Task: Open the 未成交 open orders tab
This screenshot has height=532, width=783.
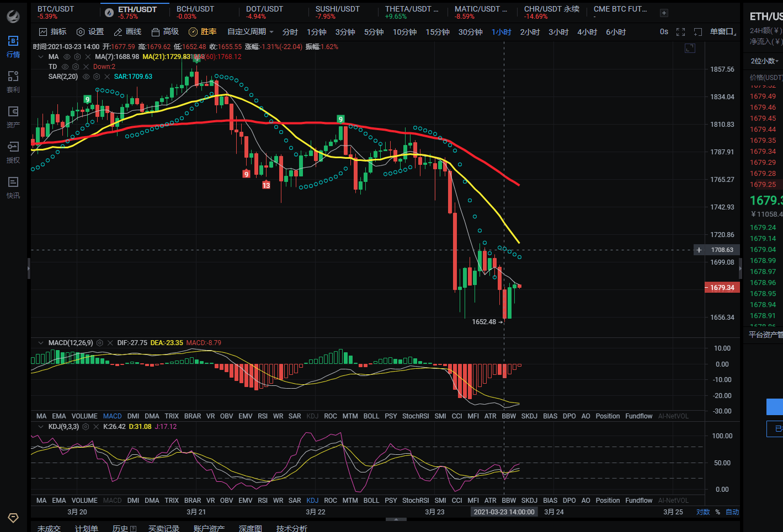Action: (49, 528)
